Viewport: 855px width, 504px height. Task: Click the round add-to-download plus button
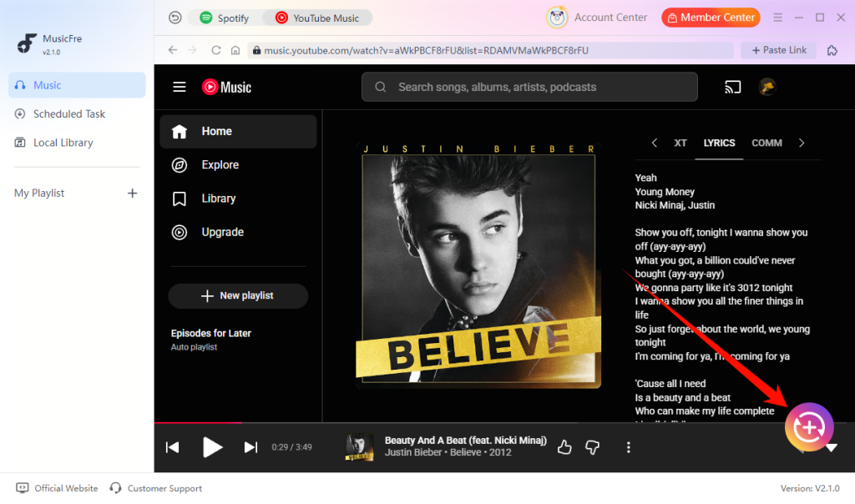pyautogui.click(x=809, y=427)
